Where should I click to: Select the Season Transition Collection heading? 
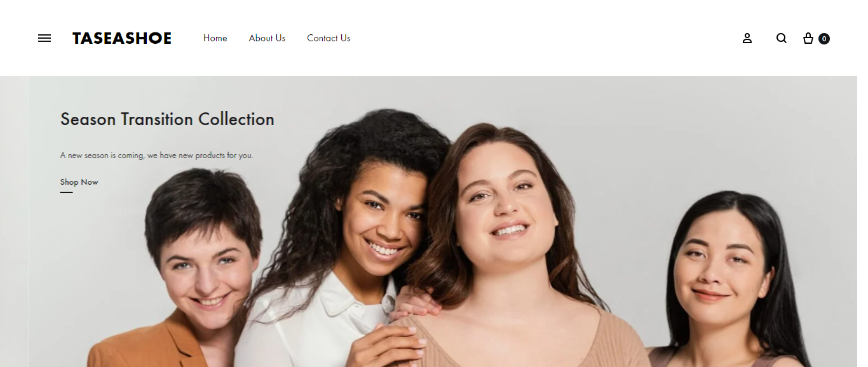click(167, 119)
